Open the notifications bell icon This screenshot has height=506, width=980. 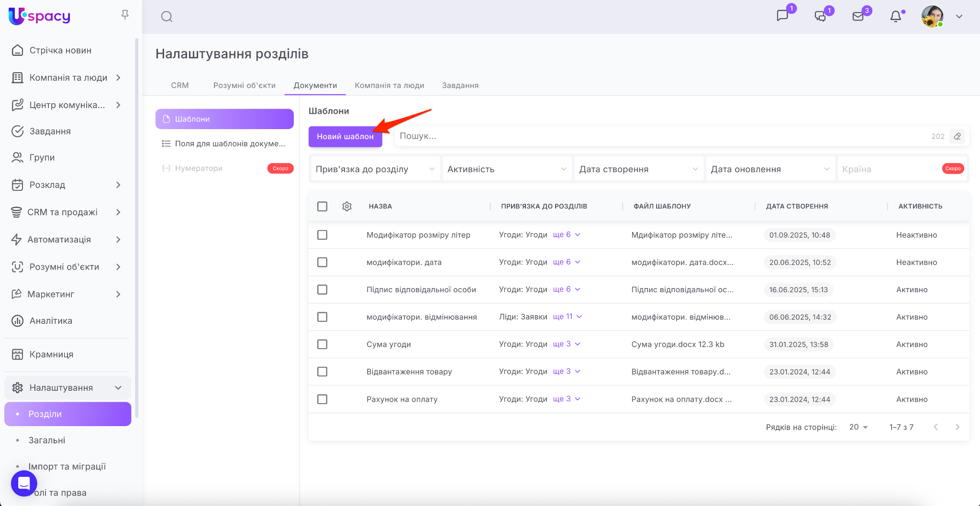895,17
